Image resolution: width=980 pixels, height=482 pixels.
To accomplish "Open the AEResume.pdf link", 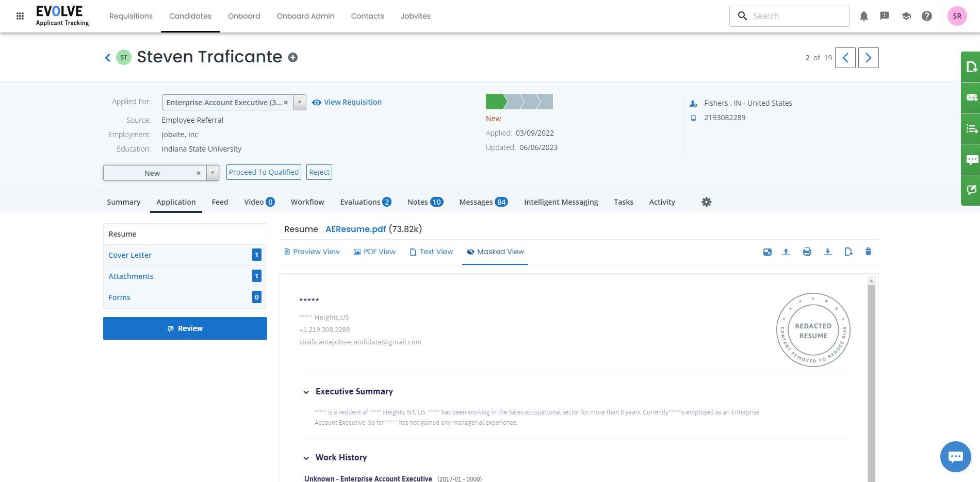I will click(x=355, y=229).
